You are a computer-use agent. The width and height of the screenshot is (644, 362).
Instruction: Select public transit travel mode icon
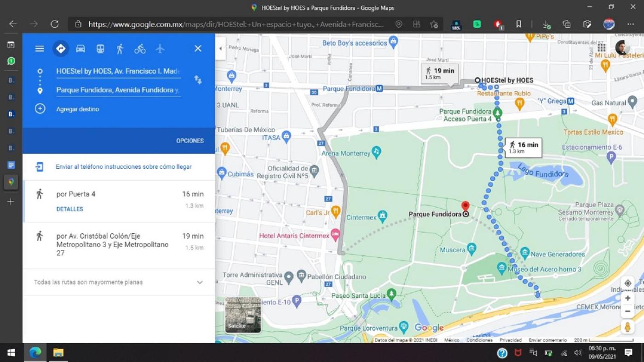(x=100, y=49)
